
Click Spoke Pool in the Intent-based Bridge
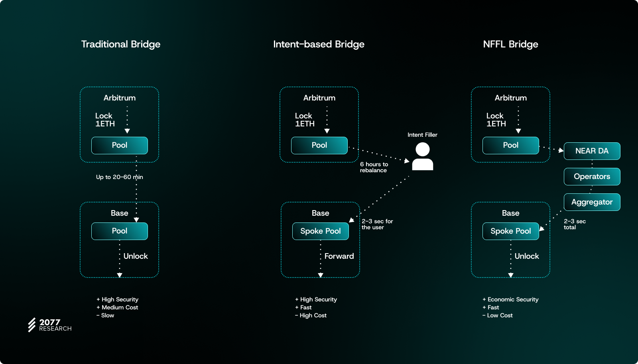click(x=320, y=231)
